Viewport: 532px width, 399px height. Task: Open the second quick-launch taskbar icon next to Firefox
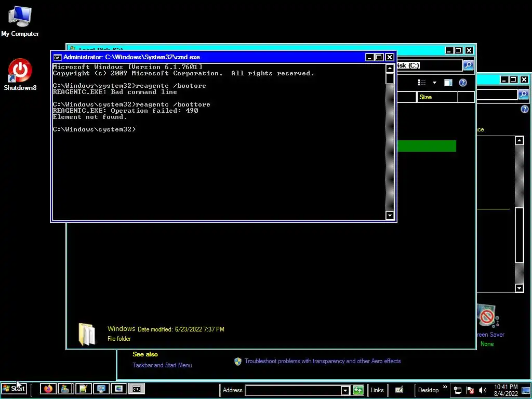pyautogui.click(x=66, y=389)
